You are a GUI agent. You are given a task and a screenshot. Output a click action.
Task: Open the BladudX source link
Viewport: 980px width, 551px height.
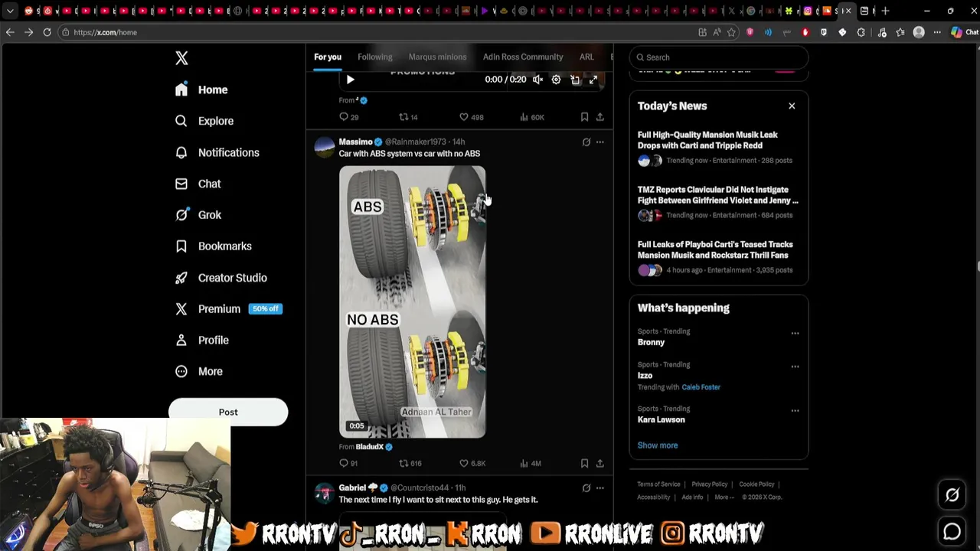pos(370,447)
